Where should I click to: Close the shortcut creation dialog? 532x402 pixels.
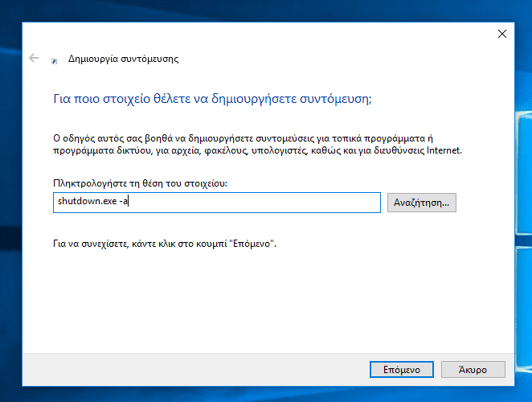[502, 34]
